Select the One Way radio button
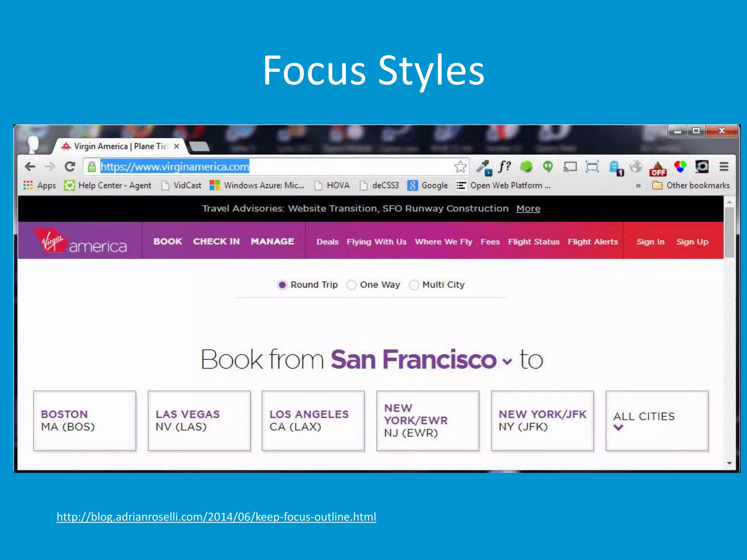 coord(351,285)
